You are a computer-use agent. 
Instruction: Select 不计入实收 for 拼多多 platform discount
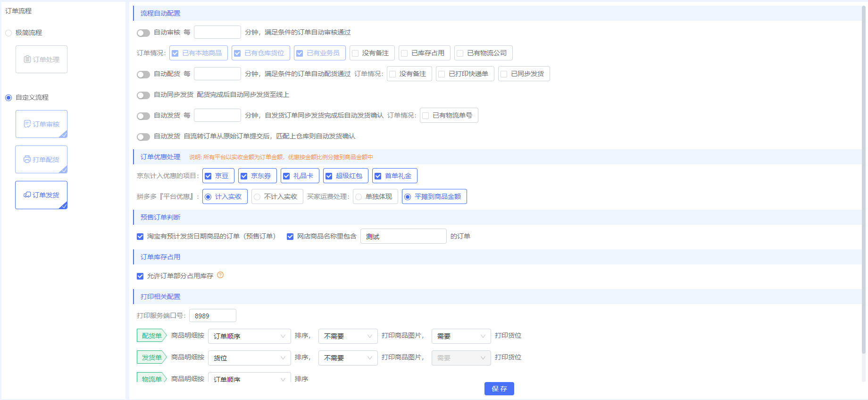point(257,197)
